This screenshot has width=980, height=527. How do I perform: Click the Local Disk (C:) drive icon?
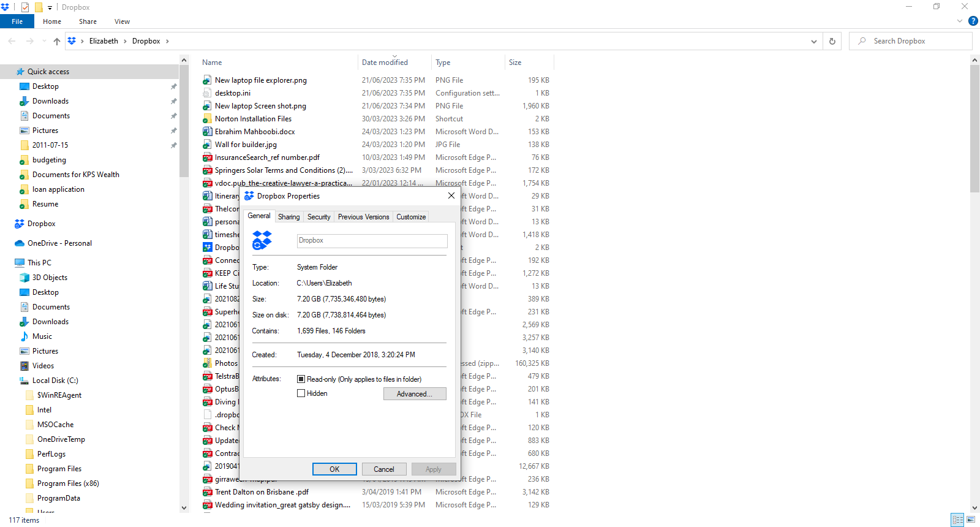pos(24,381)
